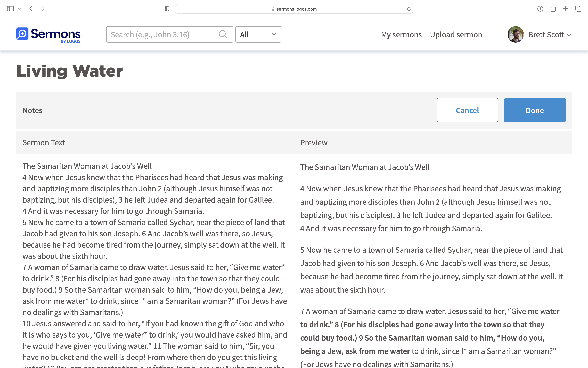588x368 pixels.
Task: Click the Notes label
Action: (32, 111)
